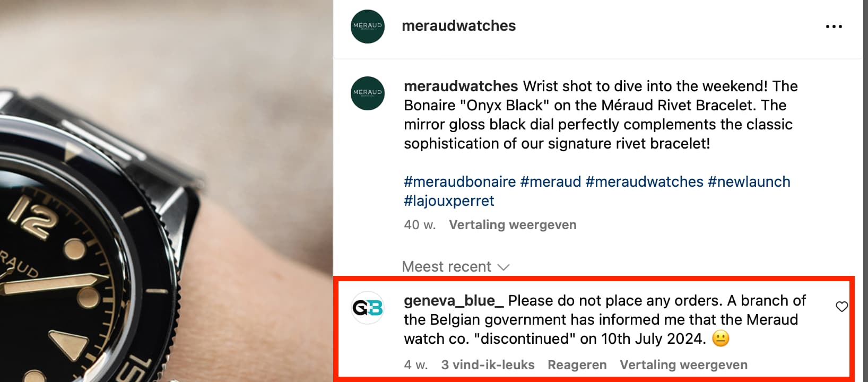Image resolution: width=868 pixels, height=382 pixels.
Task: Open the #meraudwatches hashtag
Action: click(644, 181)
